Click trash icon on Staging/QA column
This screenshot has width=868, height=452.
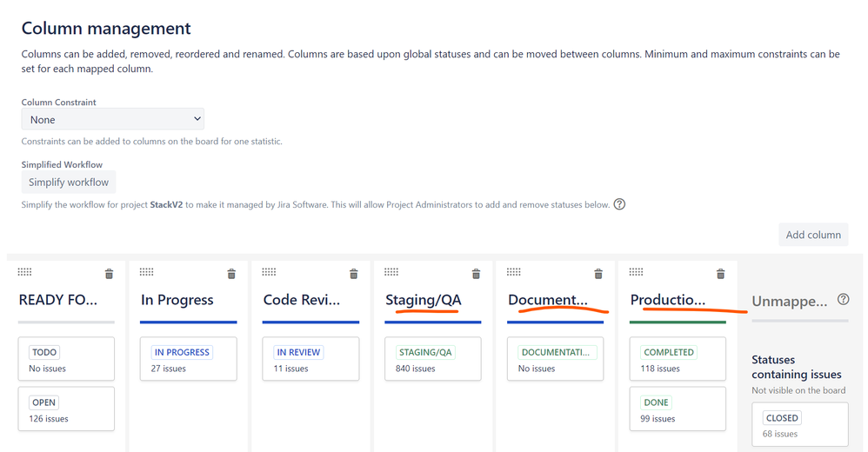476,274
